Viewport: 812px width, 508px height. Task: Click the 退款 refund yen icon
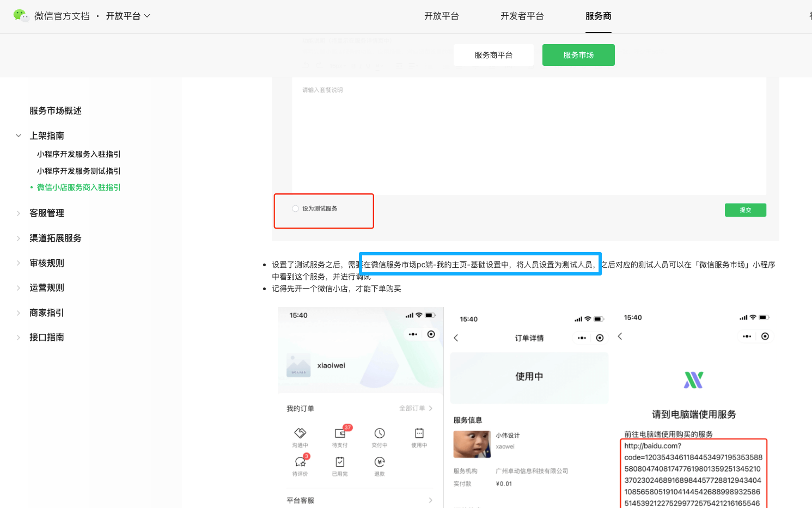tap(380, 462)
